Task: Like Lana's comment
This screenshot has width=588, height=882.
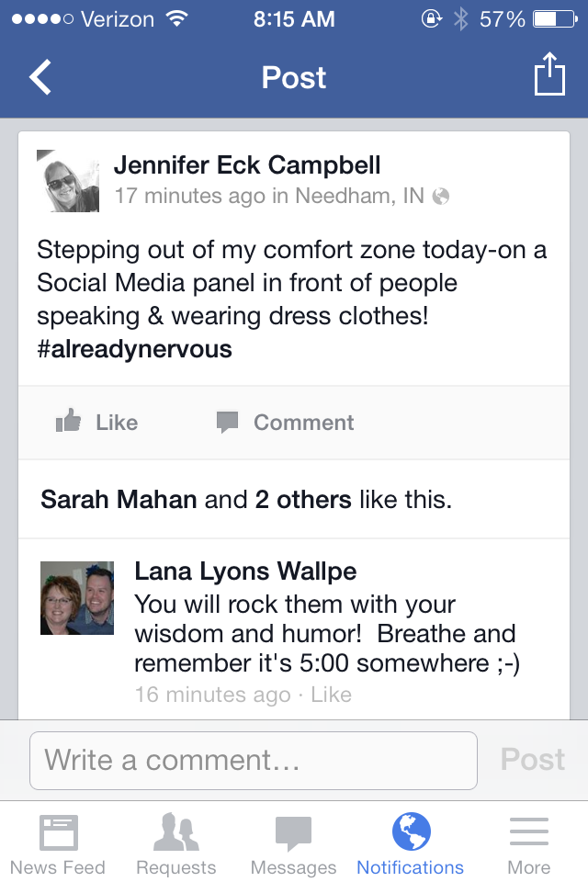Action: point(332,695)
